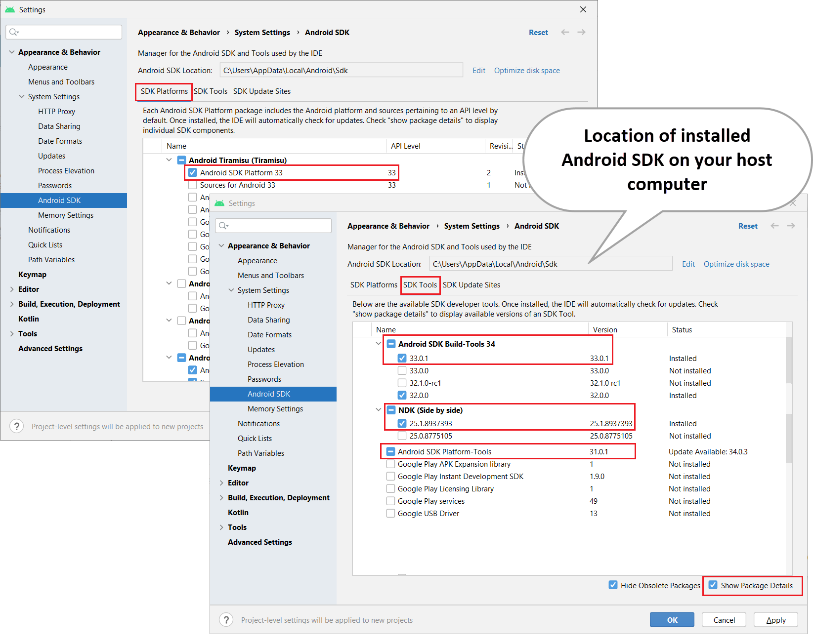Click the help icon in the lower Settings dialog
Viewport: 814px width, 644px height.
click(226, 620)
